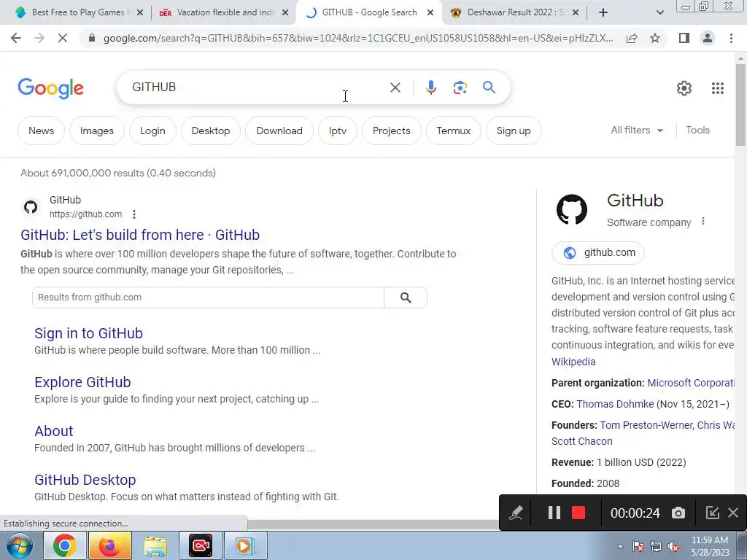Close the recorder toolbar
The width and height of the screenshot is (747, 560).
[733, 513]
